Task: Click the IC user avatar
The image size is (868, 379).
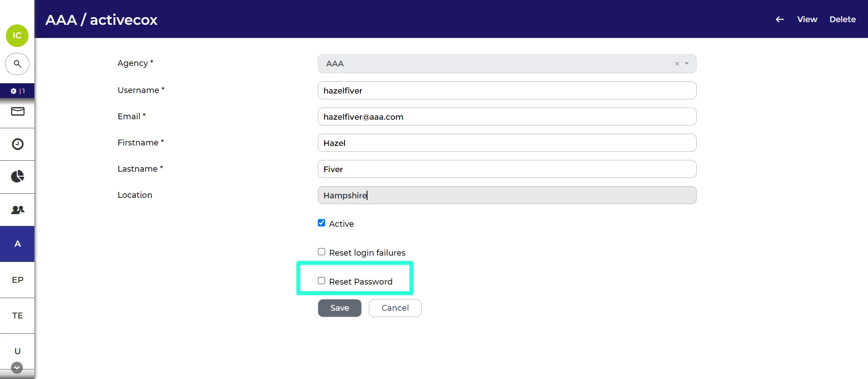Action: point(17,36)
